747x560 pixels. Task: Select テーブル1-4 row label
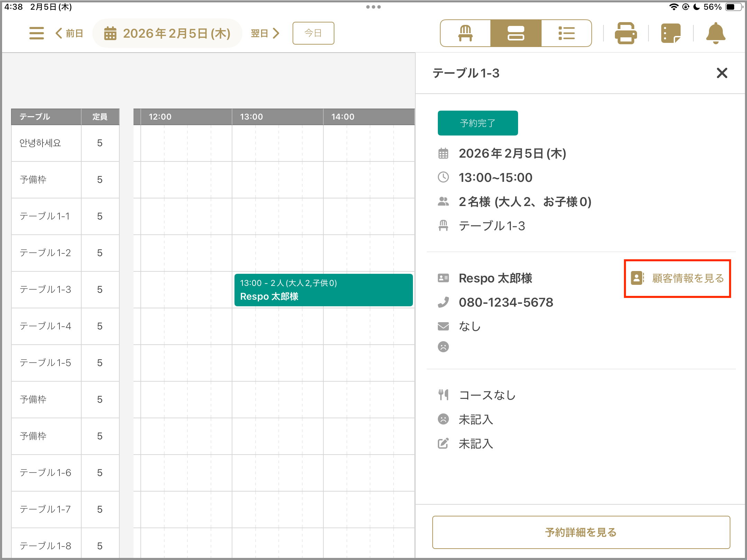point(45,326)
